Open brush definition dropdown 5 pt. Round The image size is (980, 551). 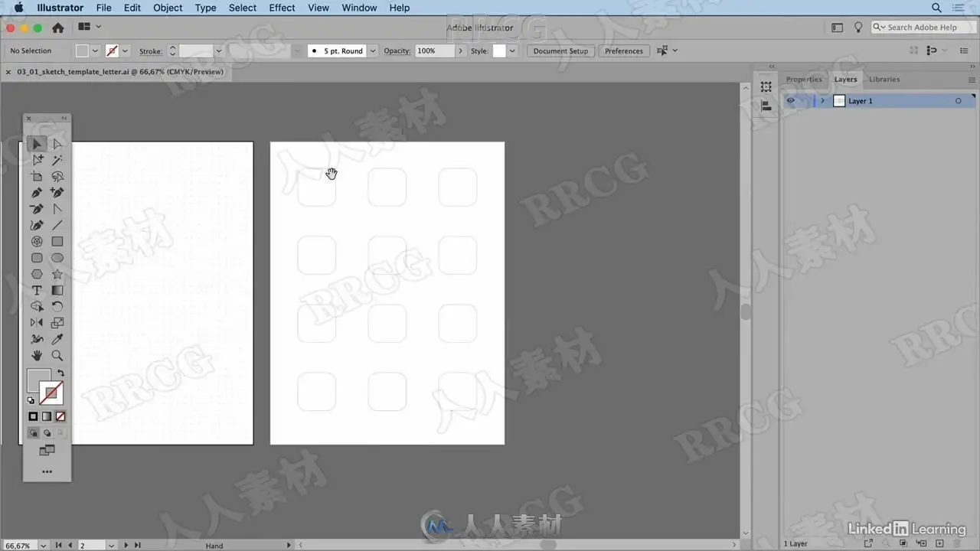click(373, 51)
